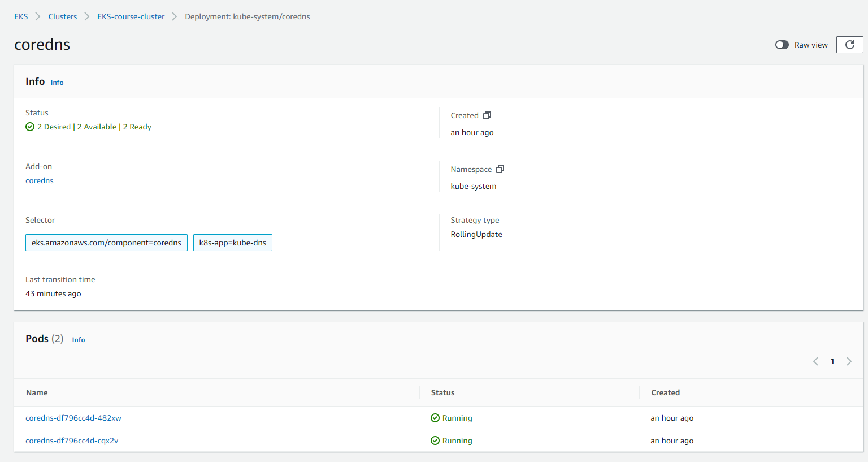
Task: Go to next Pods page
Action: pyautogui.click(x=849, y=361)
